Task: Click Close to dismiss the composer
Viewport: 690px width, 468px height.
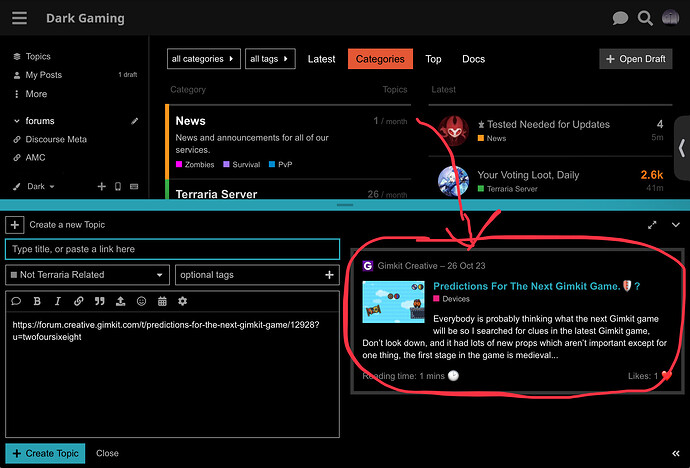Action: click(107, 453)
